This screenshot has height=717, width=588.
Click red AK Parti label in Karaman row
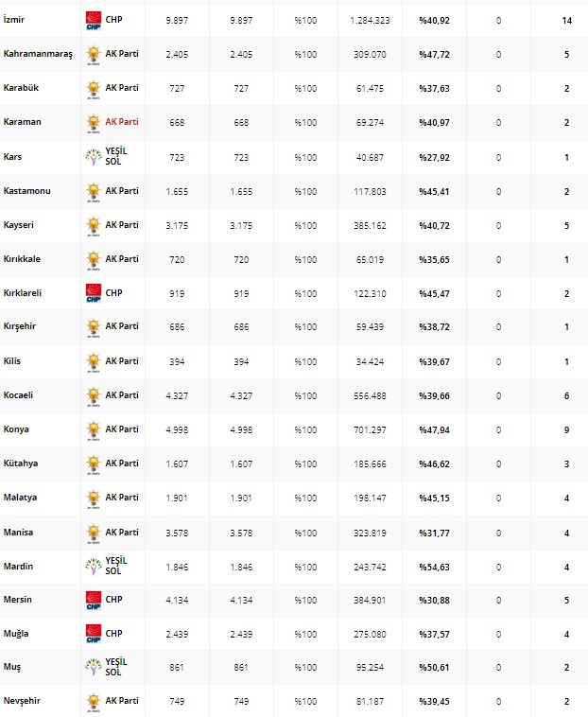(122, 122)
